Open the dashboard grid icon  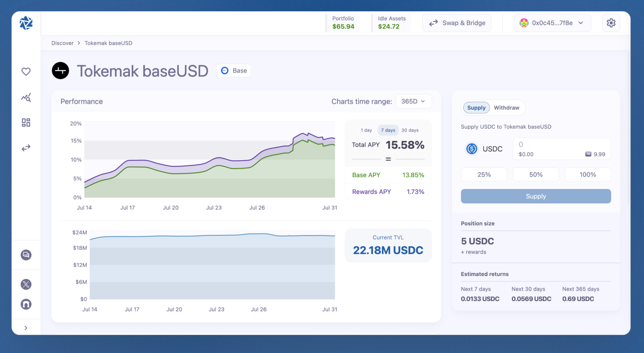coord(26,122)
